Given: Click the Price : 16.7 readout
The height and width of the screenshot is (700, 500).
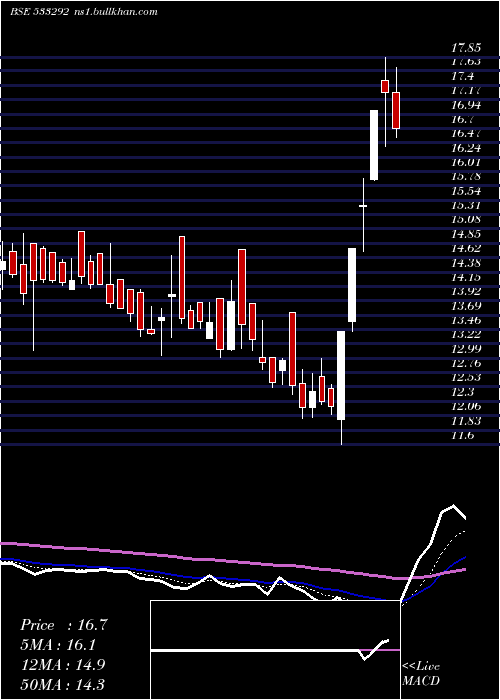Looking at the screenshot, I should [x=64, y=625].
